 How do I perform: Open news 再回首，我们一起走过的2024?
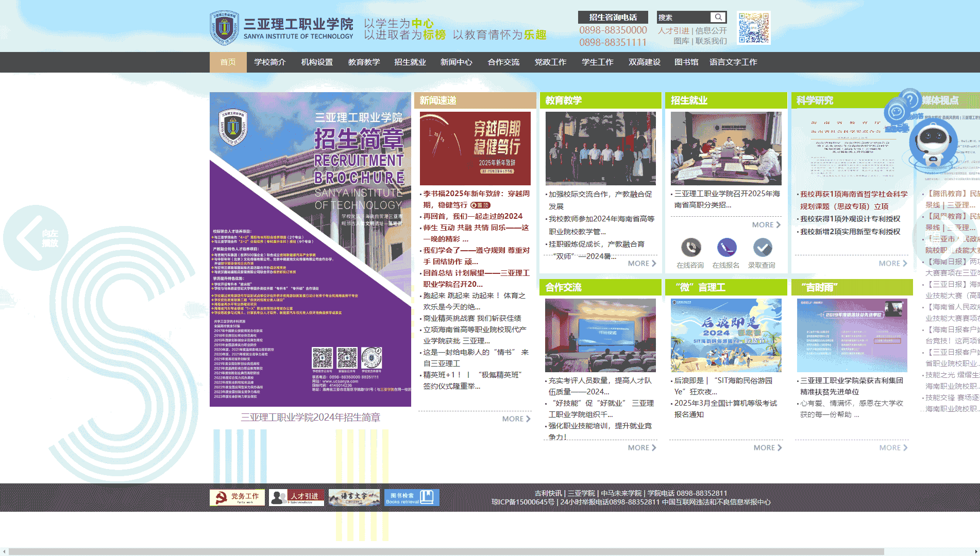coord(473,216)
